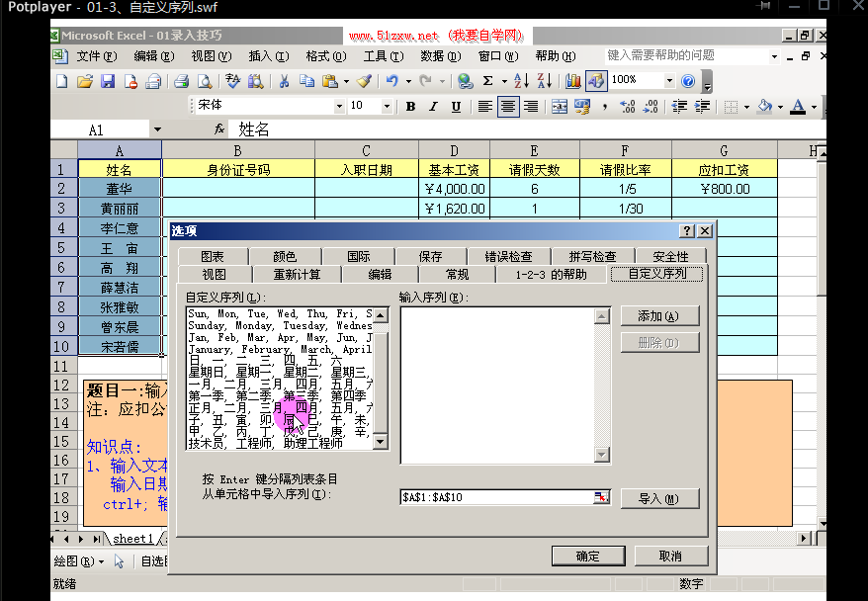Viewport: 868px width, 601px height.
Task: Open the Paste options dropdown arrow
Action: tap(347, 81)
